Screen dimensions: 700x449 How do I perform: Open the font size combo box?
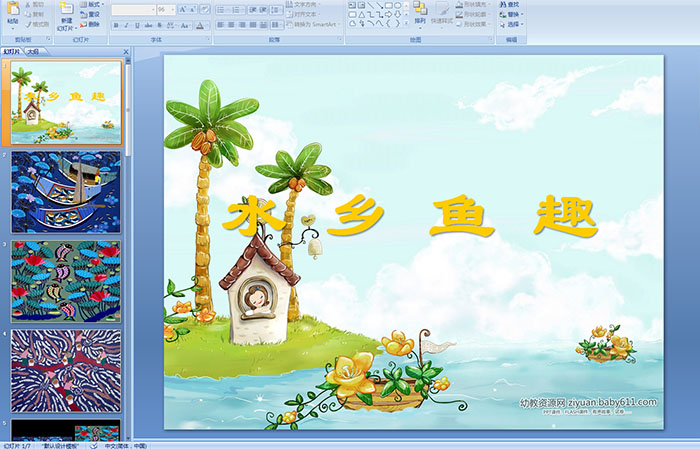click(x=166, y=10)
